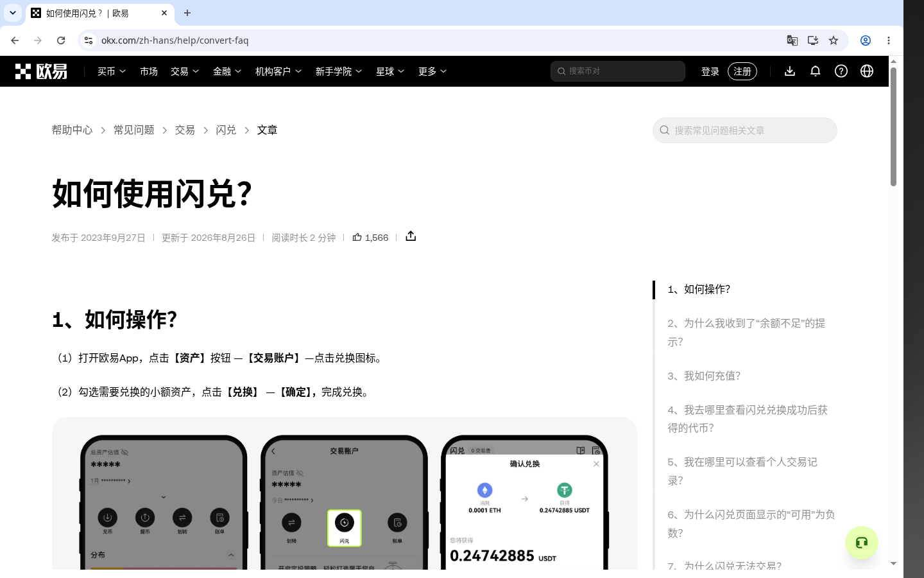The width and height of the screenshot is (924, 578).
Task: Bookmark this page with the star icon
Action: pos(834,40)
